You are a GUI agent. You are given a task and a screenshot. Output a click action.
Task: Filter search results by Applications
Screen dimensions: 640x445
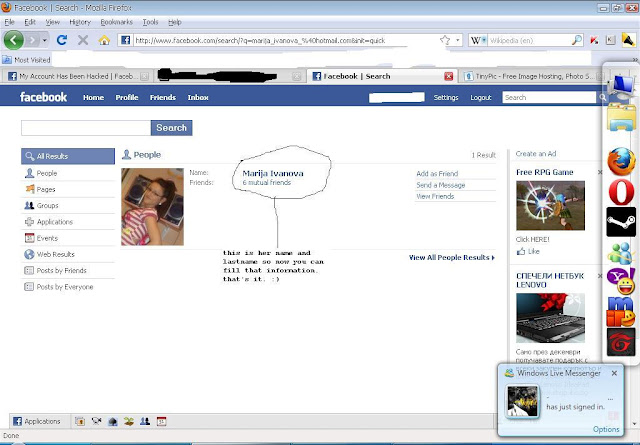point(68,222)
